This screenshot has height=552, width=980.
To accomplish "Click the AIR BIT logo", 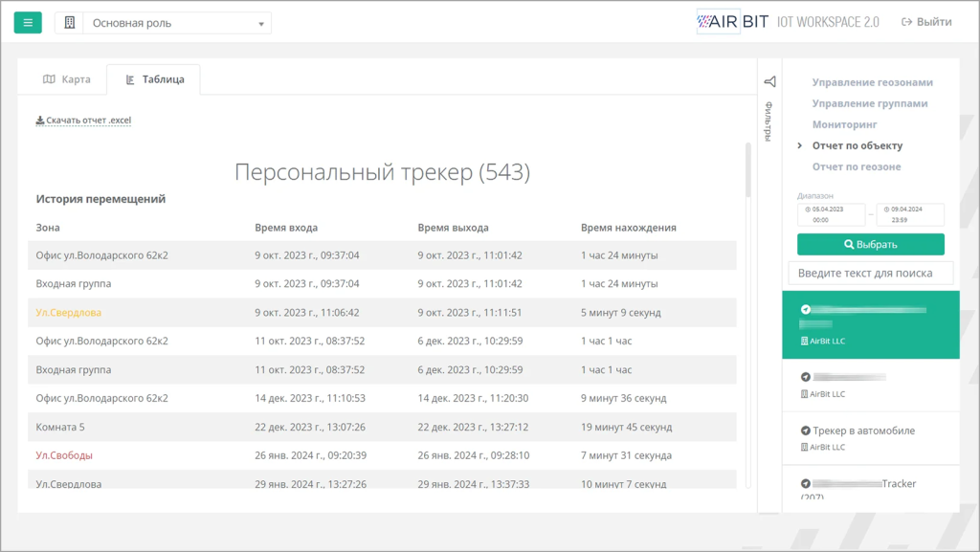I will 733,22.
